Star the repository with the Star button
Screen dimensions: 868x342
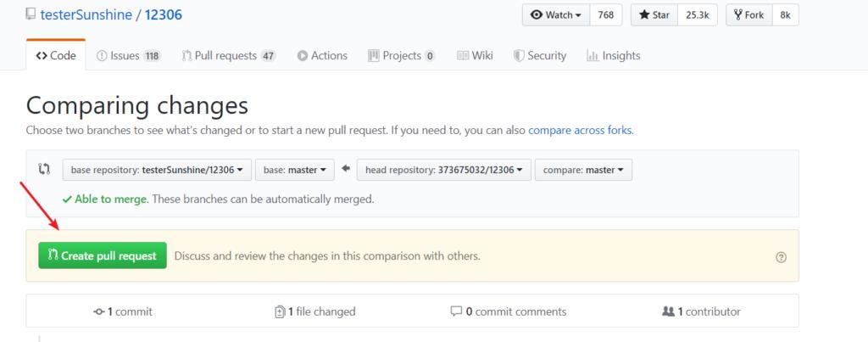pos(654,15)
